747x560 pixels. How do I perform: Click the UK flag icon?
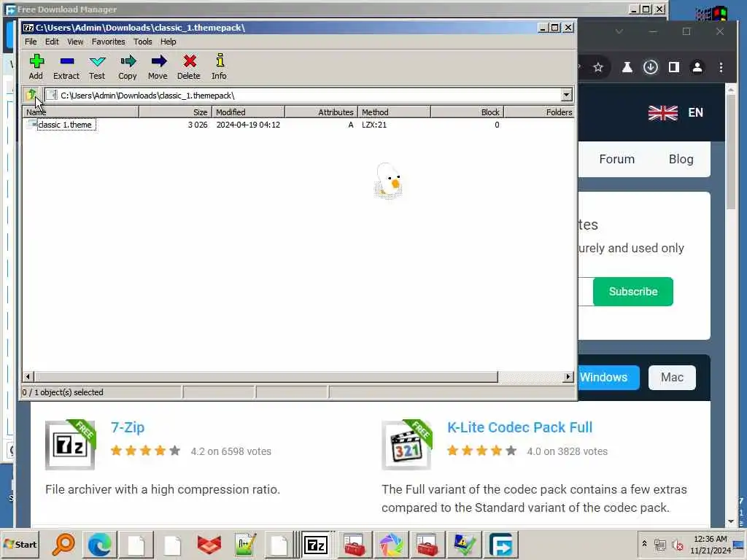[662, 113]
